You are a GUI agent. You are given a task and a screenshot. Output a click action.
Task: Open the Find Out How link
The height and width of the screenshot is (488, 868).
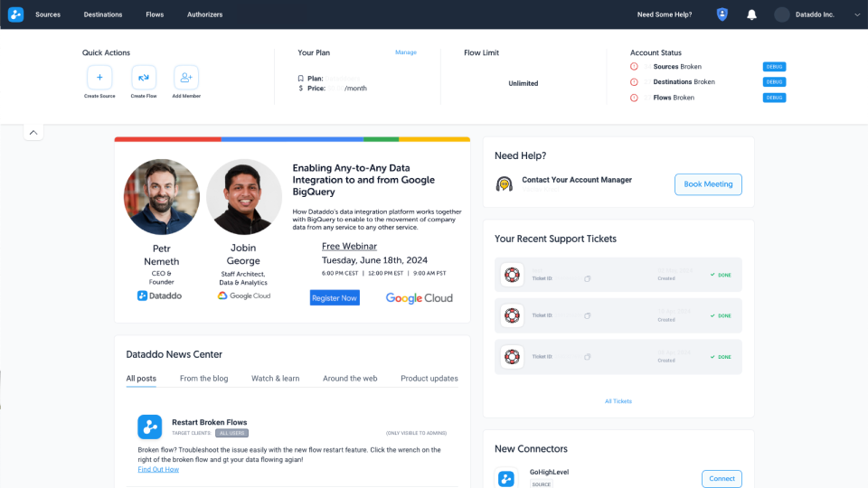tap(158, 469)
